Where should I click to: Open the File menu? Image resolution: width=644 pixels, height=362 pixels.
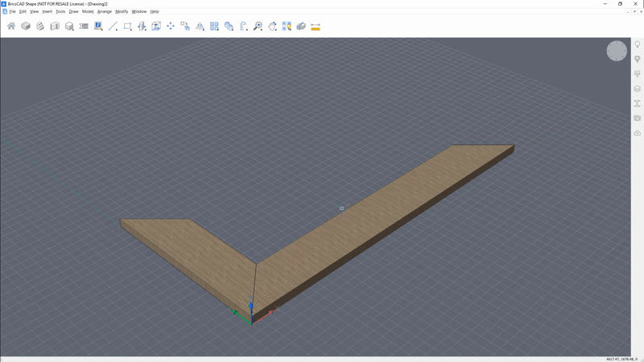(12, 11)
